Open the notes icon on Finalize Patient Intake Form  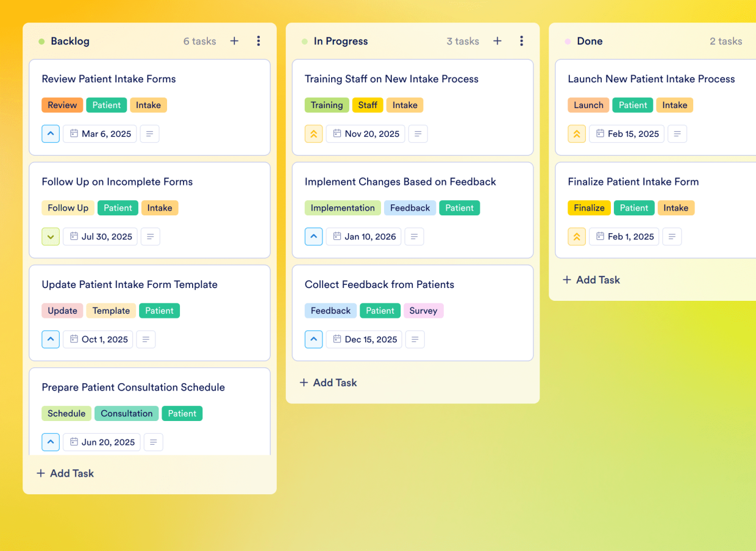pyautogui.click(x=672, y=236)
